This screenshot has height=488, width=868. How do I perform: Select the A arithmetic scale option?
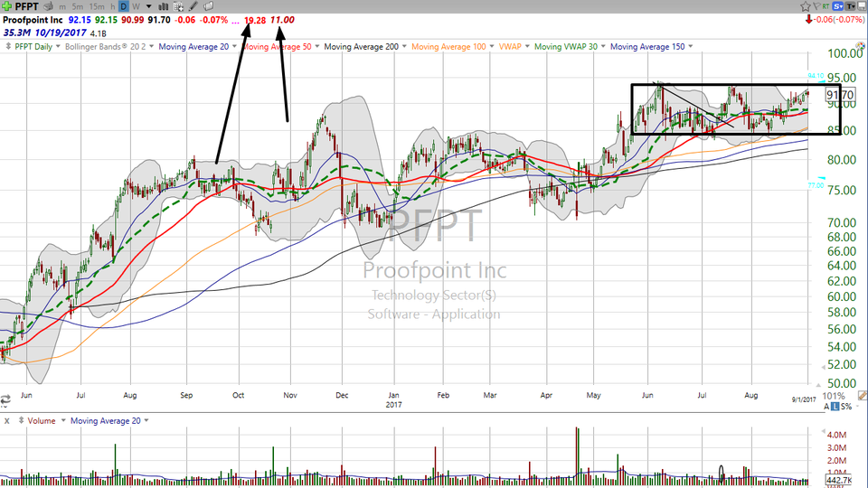click(x=827, y=407)
